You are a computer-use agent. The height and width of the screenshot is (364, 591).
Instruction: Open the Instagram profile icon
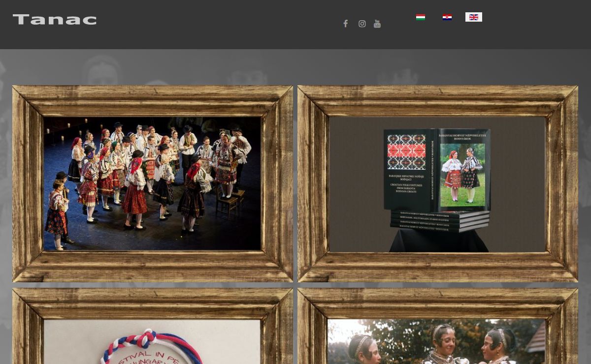coord(362,24)
